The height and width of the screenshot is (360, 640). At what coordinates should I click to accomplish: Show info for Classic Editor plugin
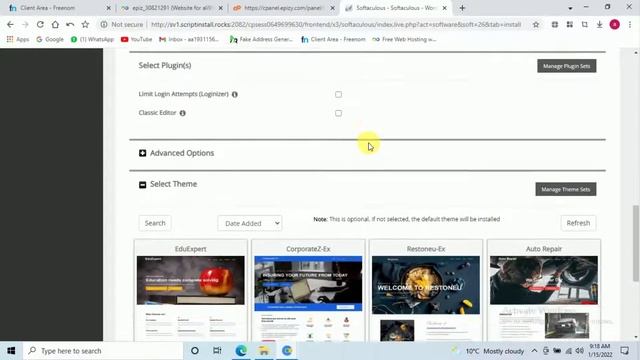tap(182, 113)
